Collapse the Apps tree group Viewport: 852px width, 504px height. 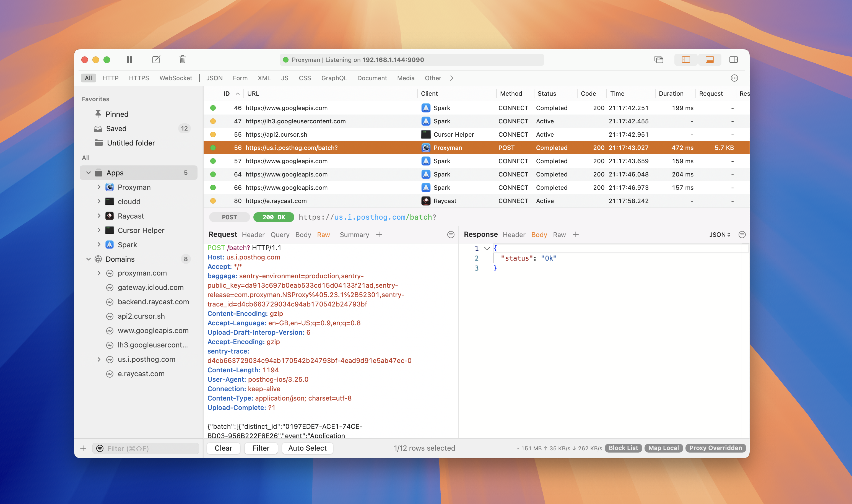[x=88, y=173]
